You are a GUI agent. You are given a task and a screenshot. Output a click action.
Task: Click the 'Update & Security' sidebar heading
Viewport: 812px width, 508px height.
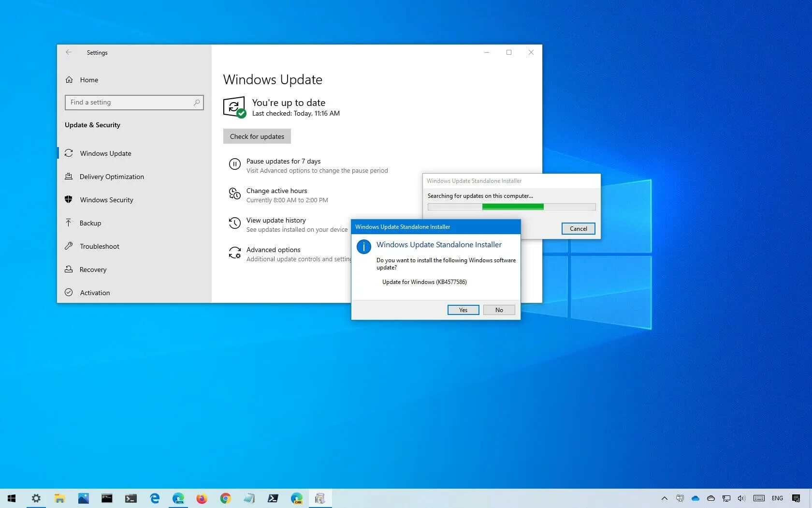point(92,125)
